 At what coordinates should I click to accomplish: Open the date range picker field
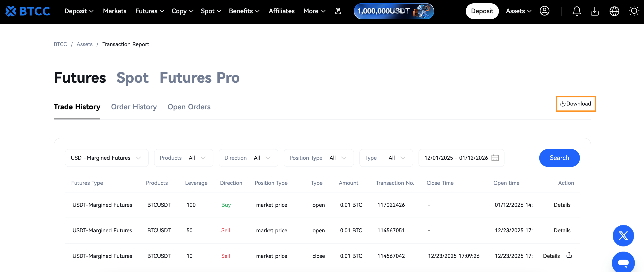(x=461, y=158)
